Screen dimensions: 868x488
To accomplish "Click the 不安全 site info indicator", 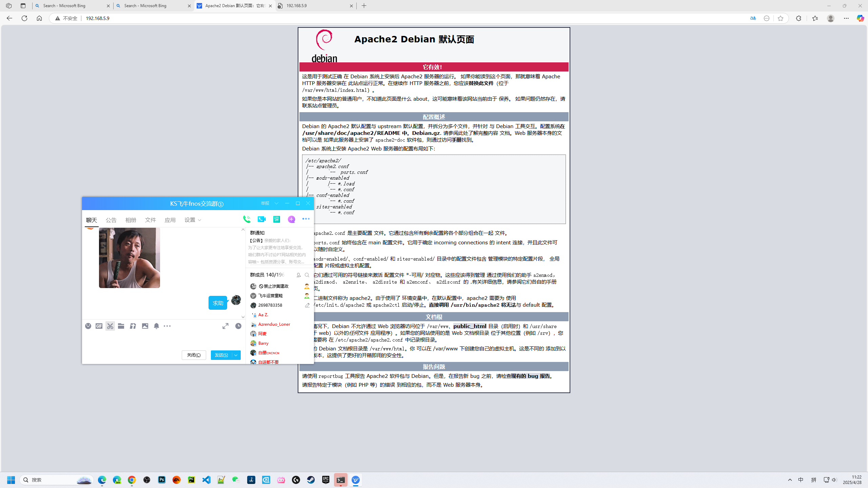I will click(x=66, y=18).
